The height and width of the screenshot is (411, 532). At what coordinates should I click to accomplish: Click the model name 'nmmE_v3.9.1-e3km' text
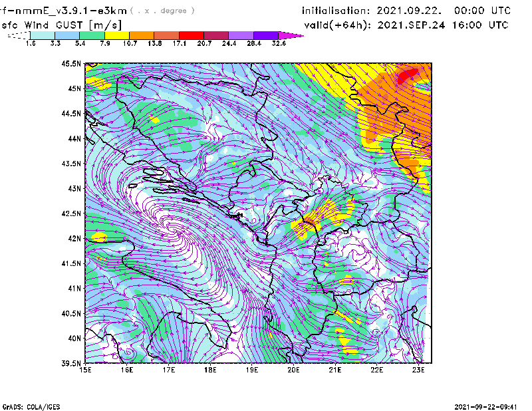pos(70,11)
